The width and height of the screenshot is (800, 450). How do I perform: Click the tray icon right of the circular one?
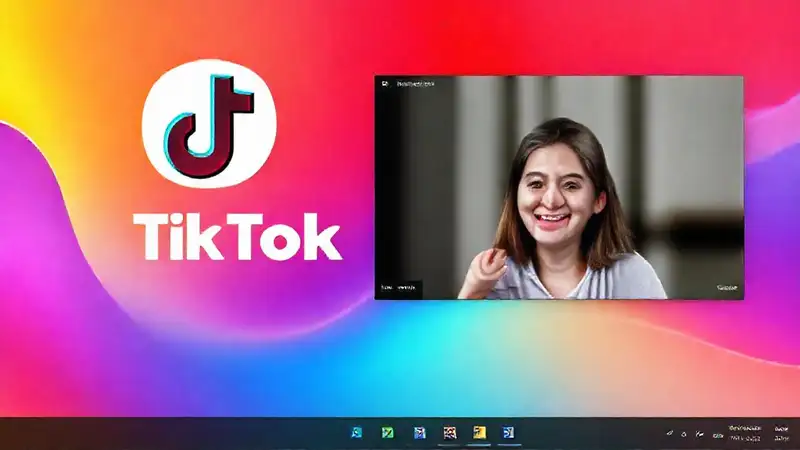700,434
